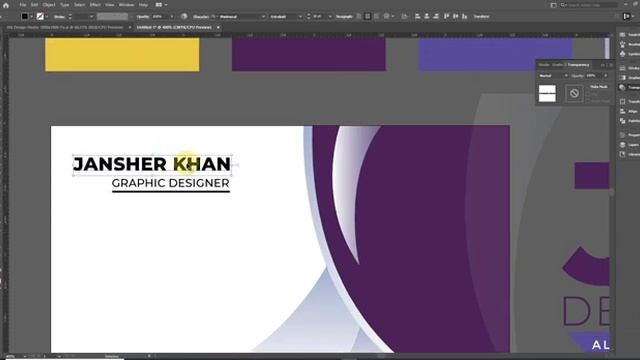Open the stroke weight dropdown
This screenshot has width=640, height=360.
click(x=91, y=17)
